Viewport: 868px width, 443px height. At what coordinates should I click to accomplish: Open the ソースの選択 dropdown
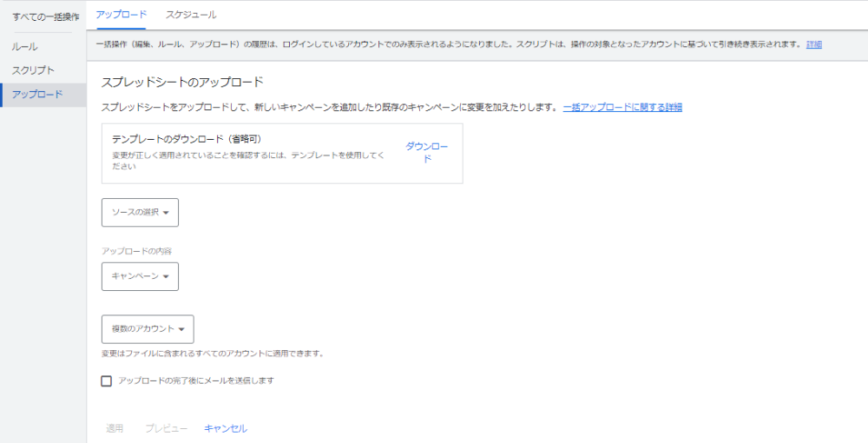click(140, 212)
